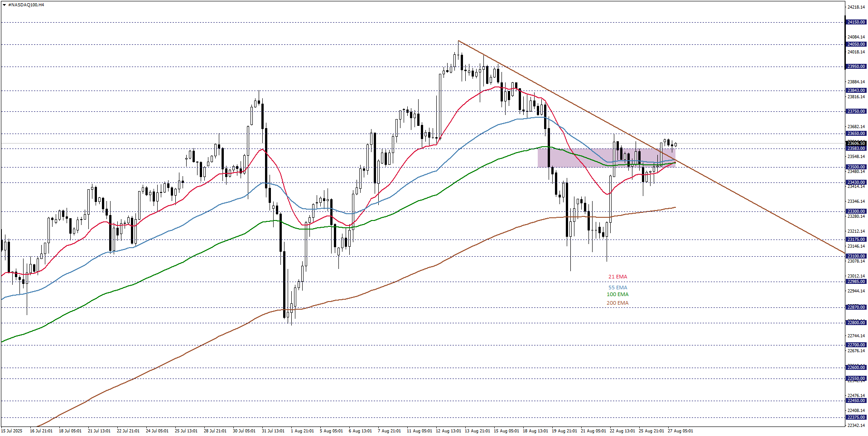
Task: Select the 22870.00 price level label
Action: click(856, 307)
